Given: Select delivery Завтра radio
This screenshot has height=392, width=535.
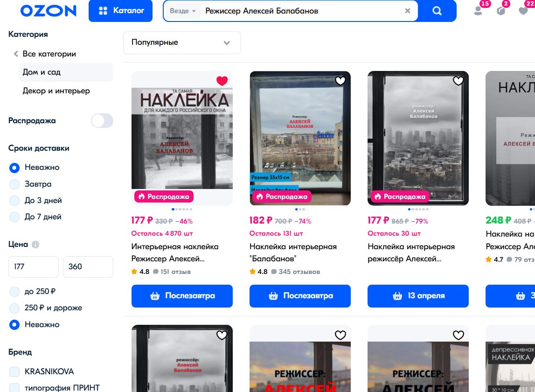Looking at the screenshot, I should tap(14, 184).
